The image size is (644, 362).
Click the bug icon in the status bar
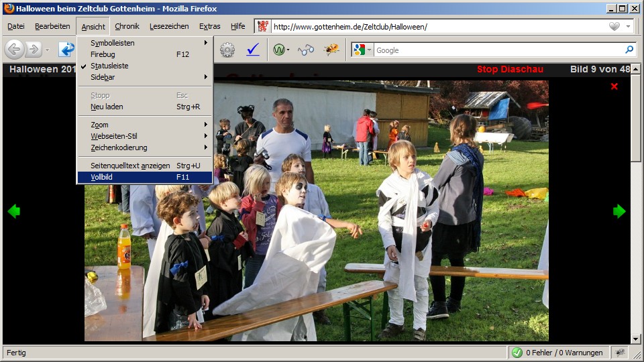tap(621, 353)
